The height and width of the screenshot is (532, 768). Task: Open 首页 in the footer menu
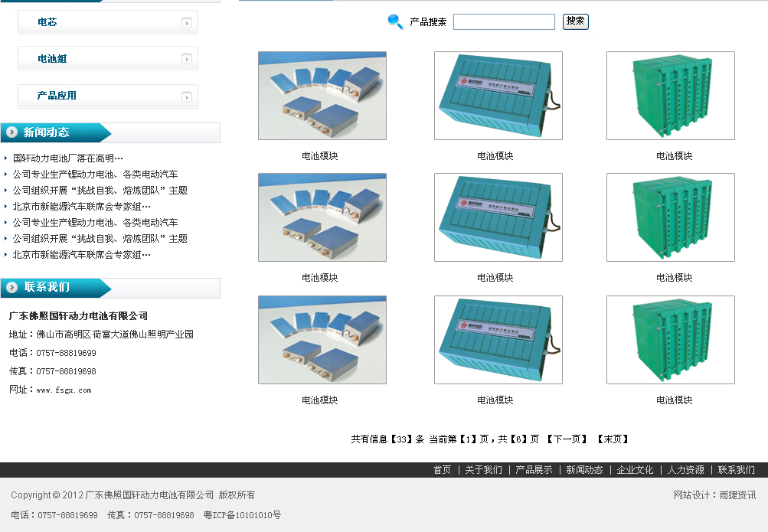(442, 470)
